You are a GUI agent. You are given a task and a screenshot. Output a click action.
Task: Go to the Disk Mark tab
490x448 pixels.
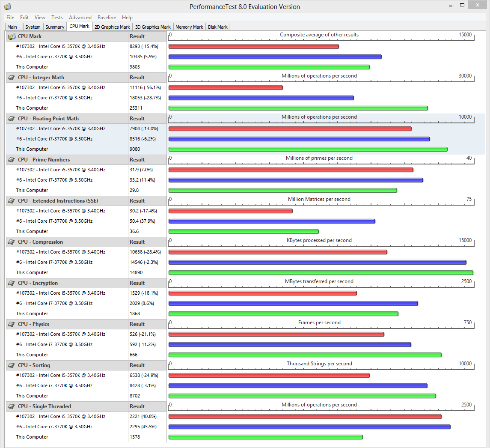(x=217, y=27)
